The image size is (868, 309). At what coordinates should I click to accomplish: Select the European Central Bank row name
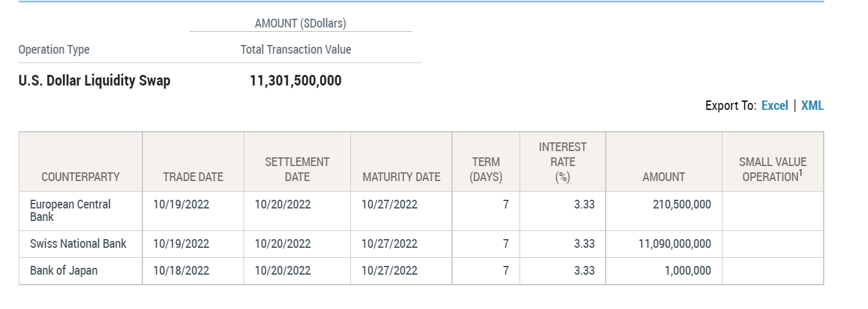click(70, 210)
